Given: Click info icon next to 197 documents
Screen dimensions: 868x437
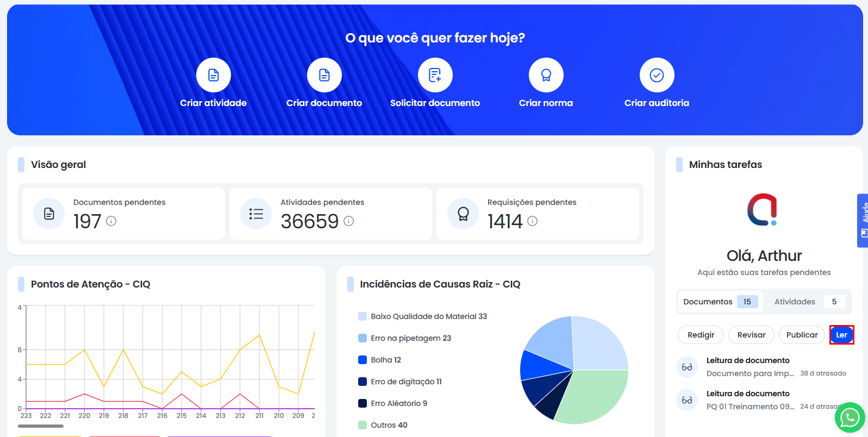Looking at the screenshot, I should point(111,221).
